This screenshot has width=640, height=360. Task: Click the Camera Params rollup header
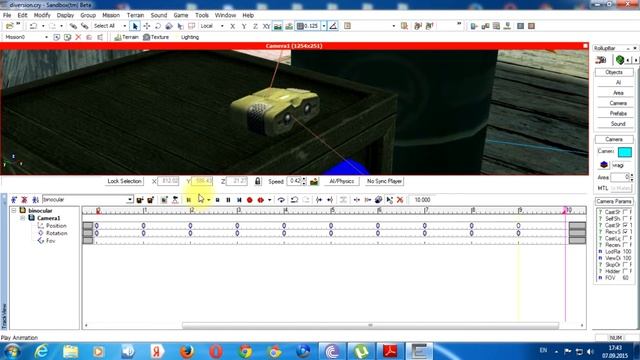pyautogui.click(x=614, y=202)
